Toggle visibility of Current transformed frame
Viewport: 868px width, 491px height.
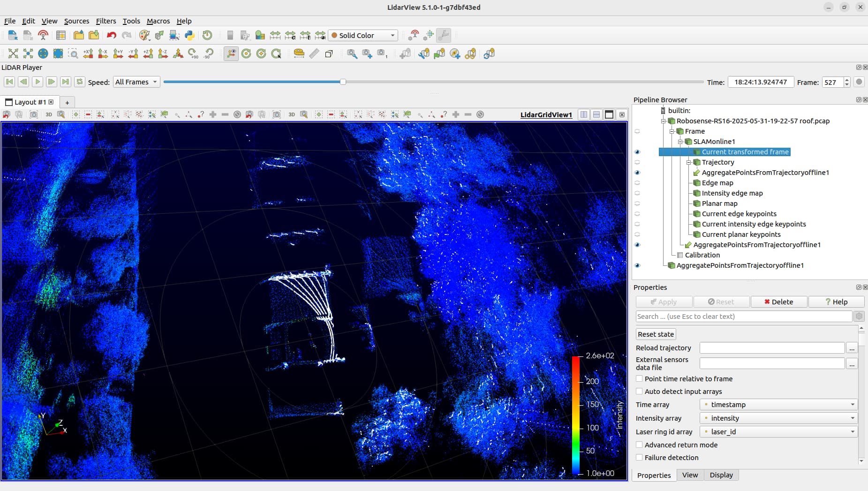637,152
